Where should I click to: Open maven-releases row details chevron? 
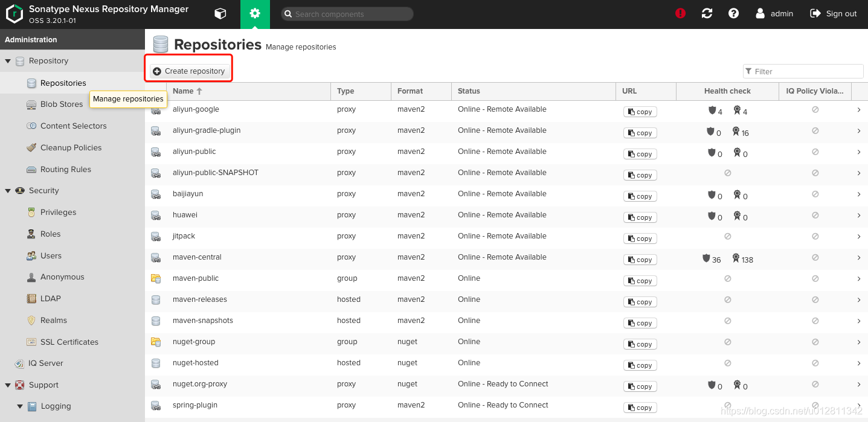pyautogui.click(x=859, y=300)
